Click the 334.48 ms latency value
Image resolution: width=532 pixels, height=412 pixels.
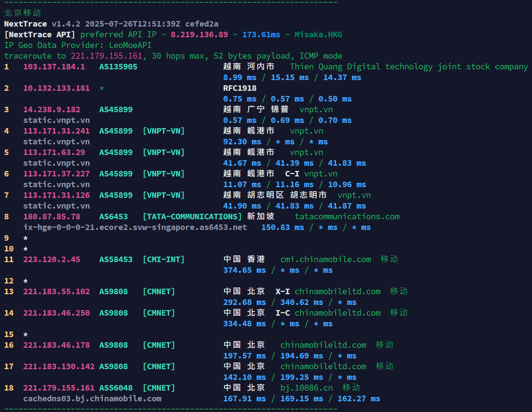[x=245, y=324]
